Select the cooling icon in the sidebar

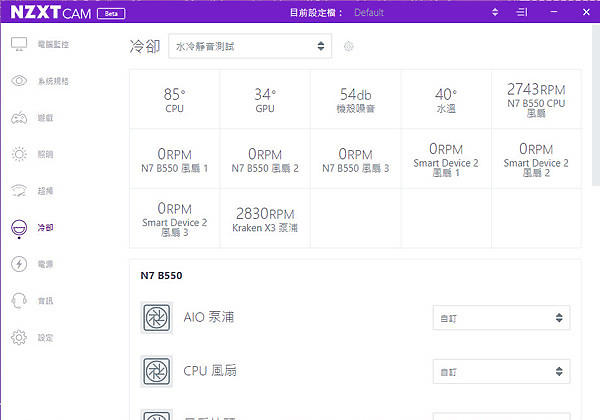coord(19,228)
